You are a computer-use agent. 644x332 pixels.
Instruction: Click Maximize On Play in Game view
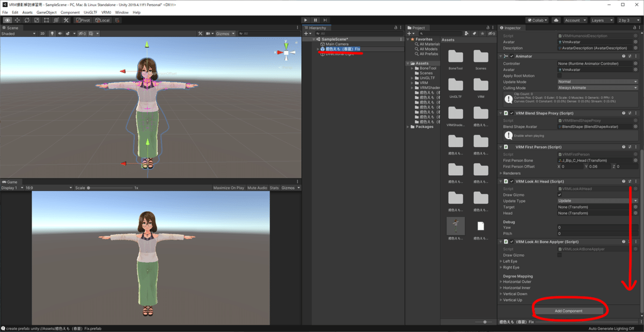[229, 188]
